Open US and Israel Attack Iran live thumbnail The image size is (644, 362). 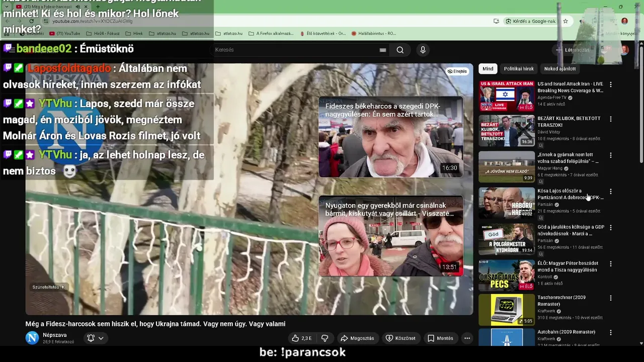(x=507, y=96)
